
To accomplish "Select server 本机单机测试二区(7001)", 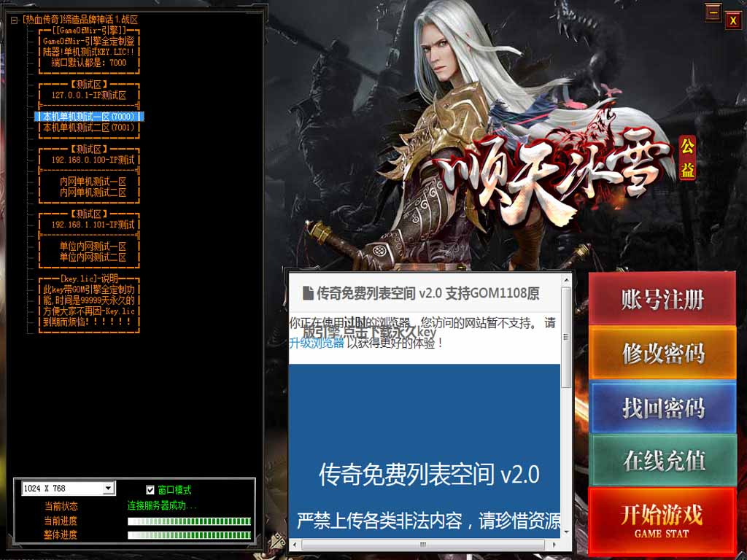I will tap(88, 128).
